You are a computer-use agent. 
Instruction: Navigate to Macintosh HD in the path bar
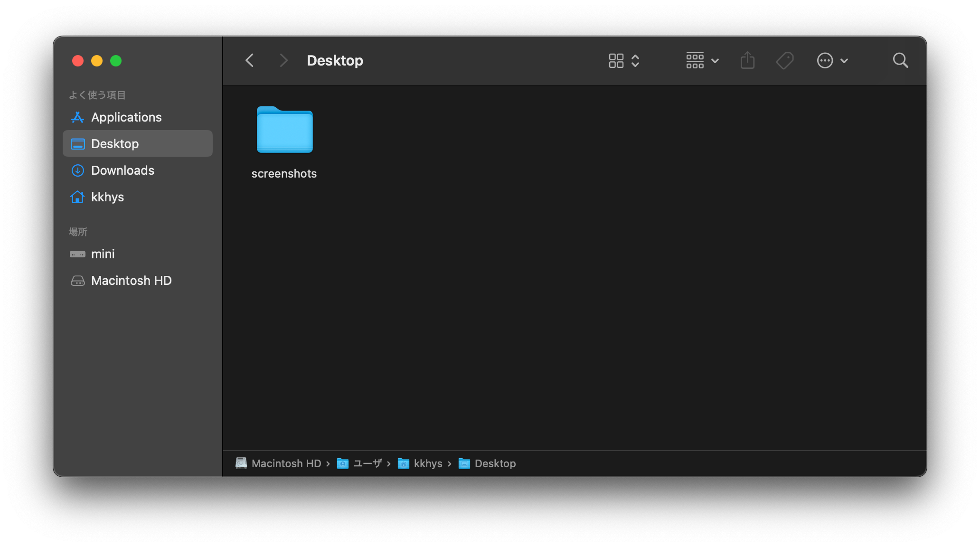[x=285, y=463]
